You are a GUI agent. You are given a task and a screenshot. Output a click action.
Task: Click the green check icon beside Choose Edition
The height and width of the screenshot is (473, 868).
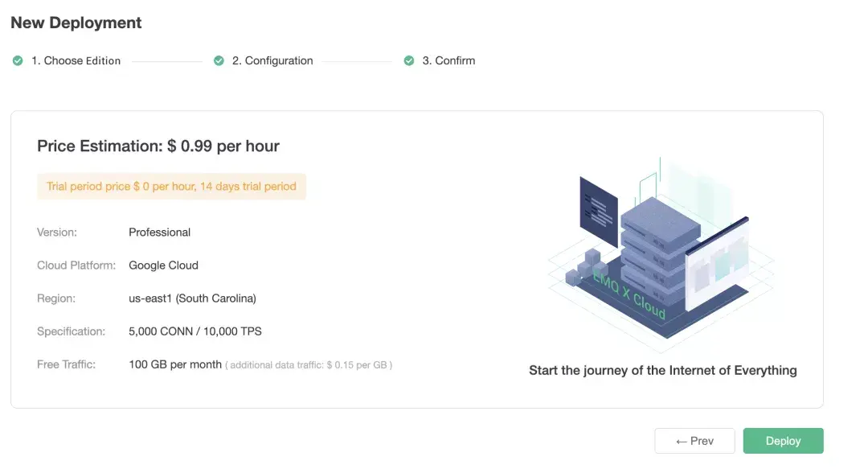(17, 60)
